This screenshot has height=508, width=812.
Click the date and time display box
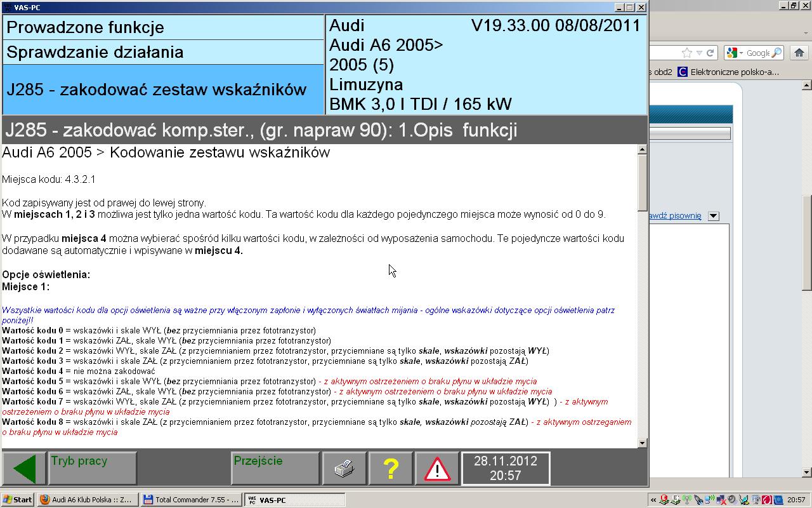coord(506,469)
